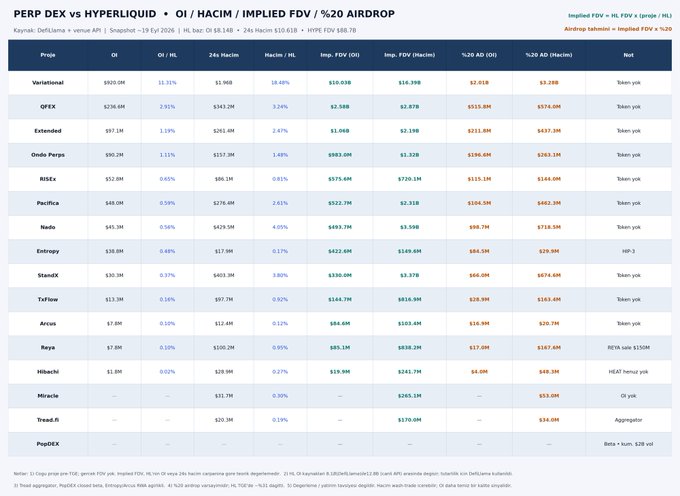Click the 'Not' column header
Screen dimensions: 680x496
628,55
